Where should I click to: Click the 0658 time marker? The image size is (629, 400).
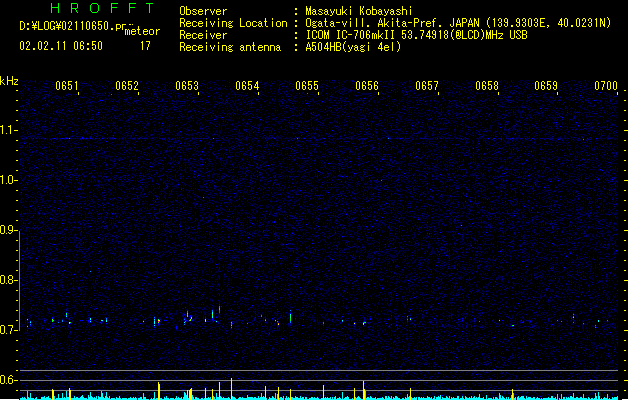coord(487,86)
